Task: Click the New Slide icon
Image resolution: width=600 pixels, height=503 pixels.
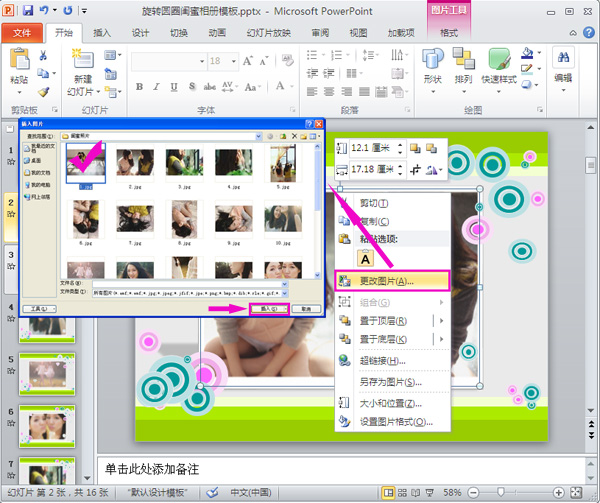Action: [83, 59]
